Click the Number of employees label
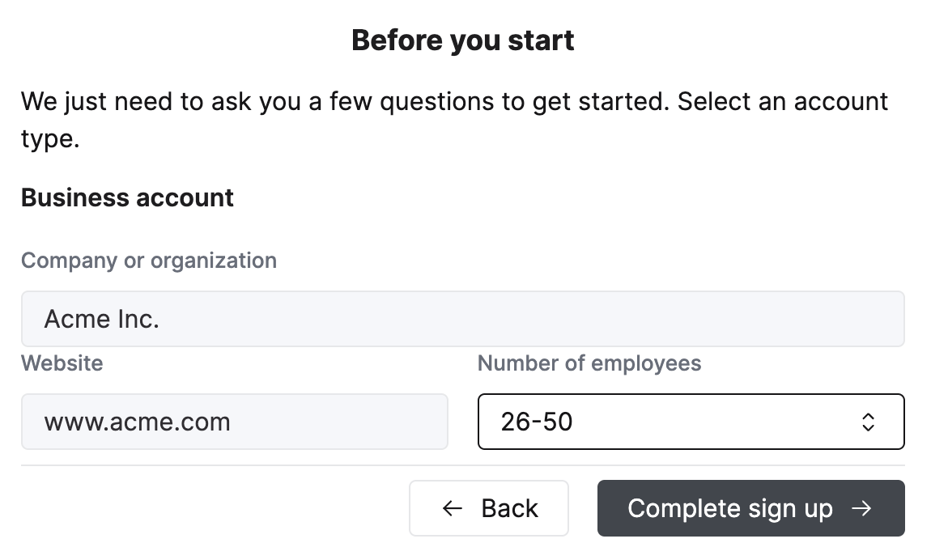 [x=589, y=363]
